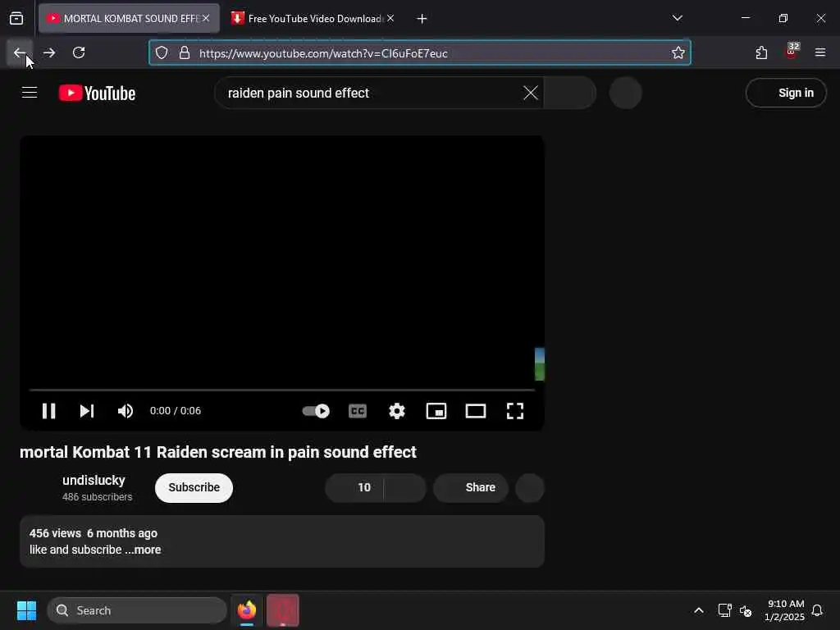Toggle the autoplay switch
The width and height of the screenshot is (840, 630).
pyautogui.click(x=316, y=411)
